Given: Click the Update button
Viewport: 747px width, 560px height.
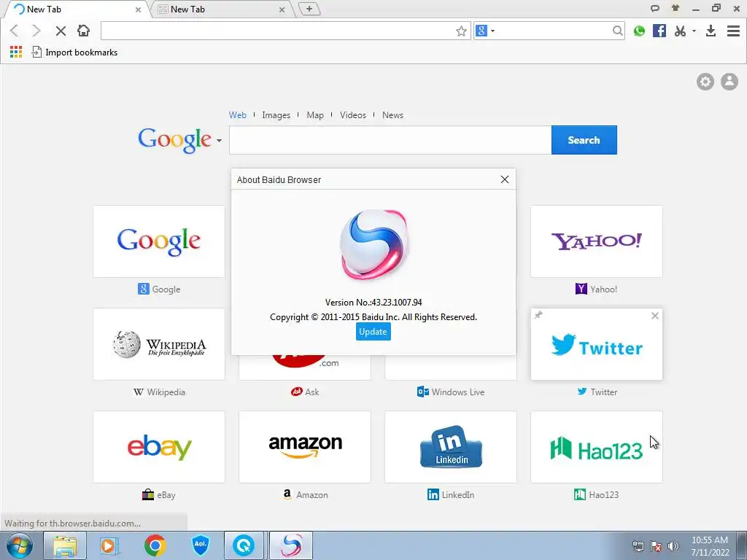Looking at the screenshot, I should 373,332.
